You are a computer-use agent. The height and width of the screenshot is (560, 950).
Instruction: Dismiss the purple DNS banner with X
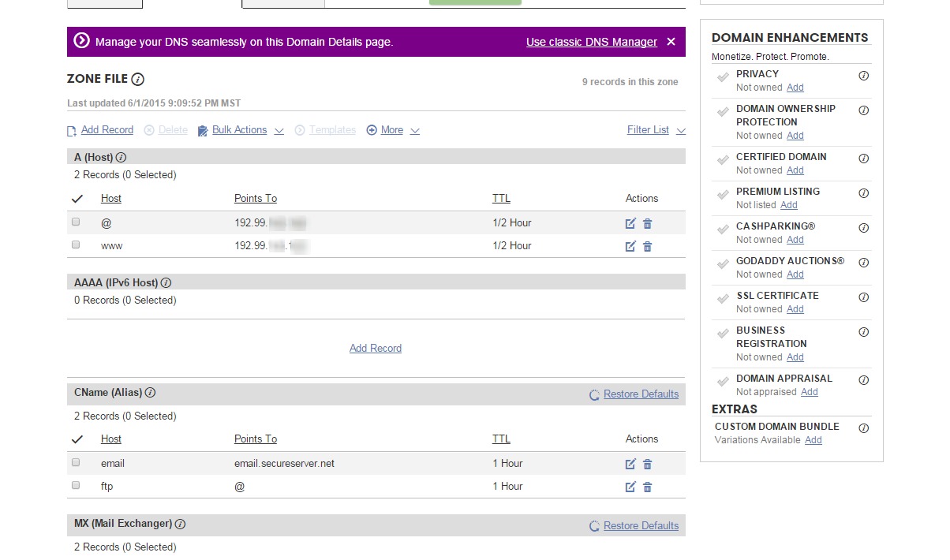(x=671, y=42)
